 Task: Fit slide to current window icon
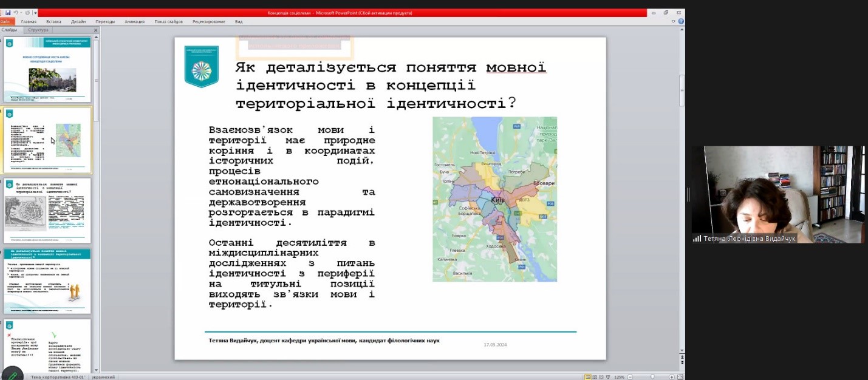[x=680, y=377]
